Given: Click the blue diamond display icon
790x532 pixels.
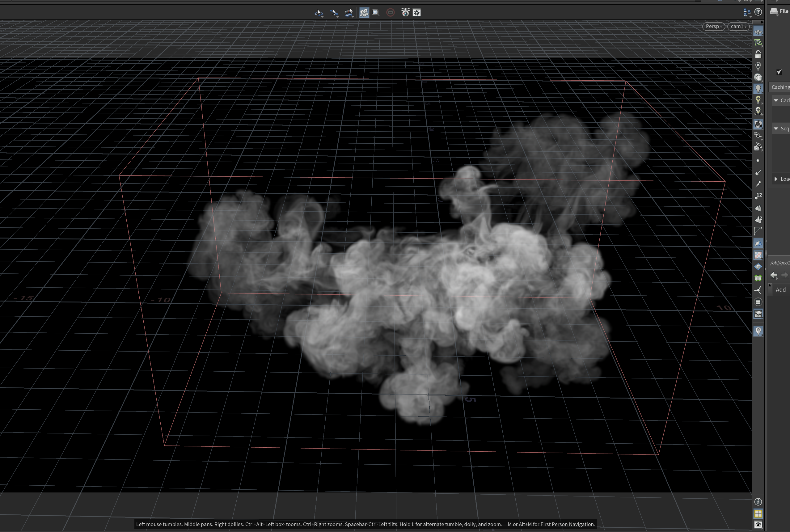Looking at the screenshot, I should pos(758,267).
